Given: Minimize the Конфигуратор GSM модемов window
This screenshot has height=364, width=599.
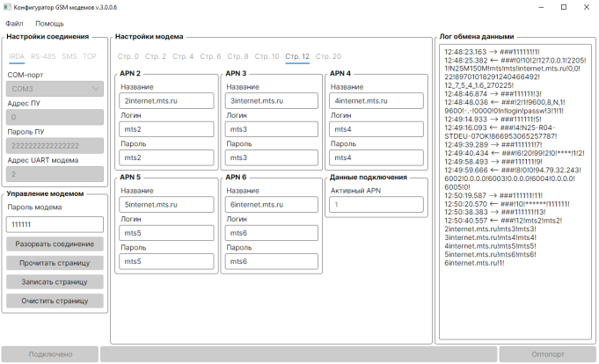Looking at the screenshot, I should (x=541, y=7).
